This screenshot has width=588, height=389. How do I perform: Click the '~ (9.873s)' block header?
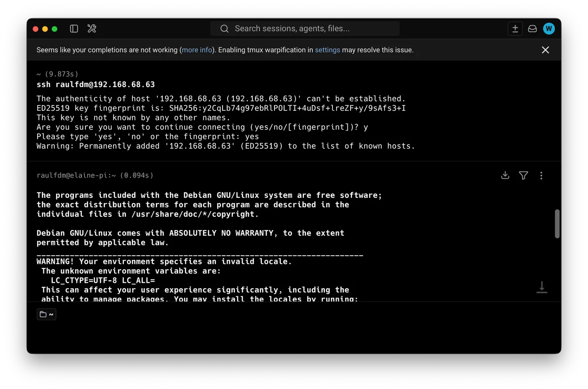(57, 74)
